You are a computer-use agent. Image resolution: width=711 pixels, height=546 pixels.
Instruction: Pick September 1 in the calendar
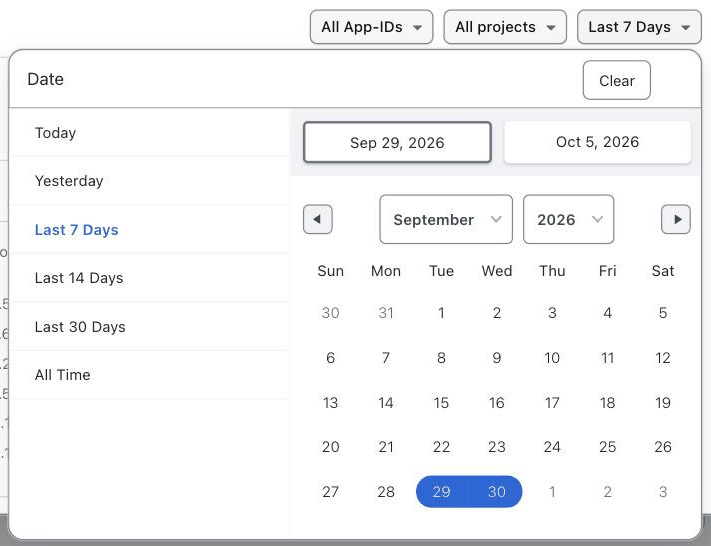pyautogui.click(x=441, y=313)
